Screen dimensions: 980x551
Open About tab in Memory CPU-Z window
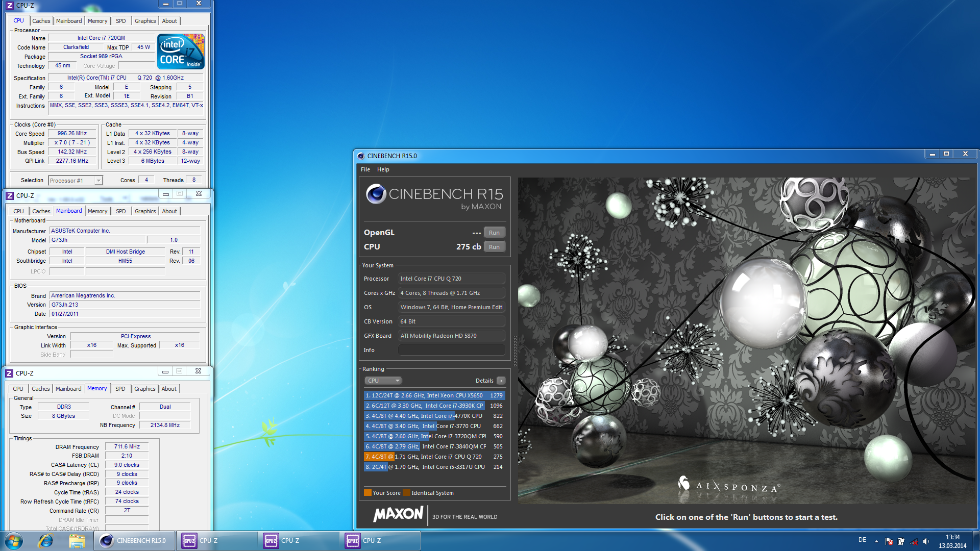click(169, 389)
